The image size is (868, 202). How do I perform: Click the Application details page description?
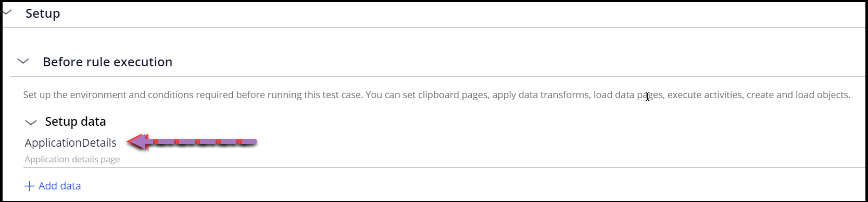[72, 159]
